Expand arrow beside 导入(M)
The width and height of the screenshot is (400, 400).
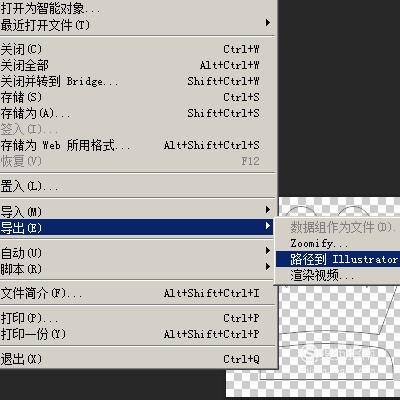[268, 209]
